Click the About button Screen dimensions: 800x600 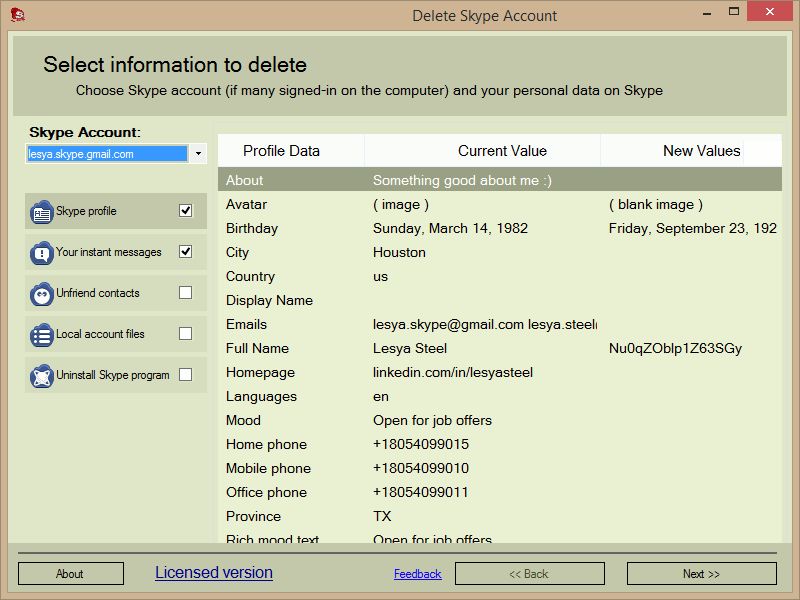click(70, 574)
